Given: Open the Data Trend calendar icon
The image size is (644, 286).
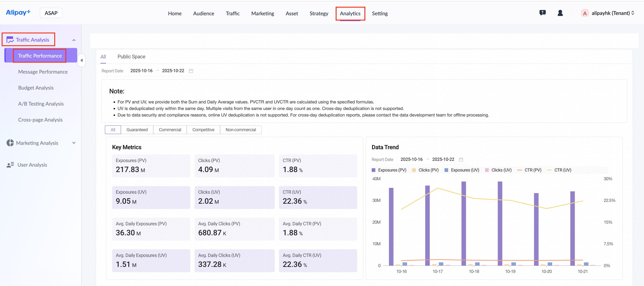Looking at the screenshot, I should (461, 160).
